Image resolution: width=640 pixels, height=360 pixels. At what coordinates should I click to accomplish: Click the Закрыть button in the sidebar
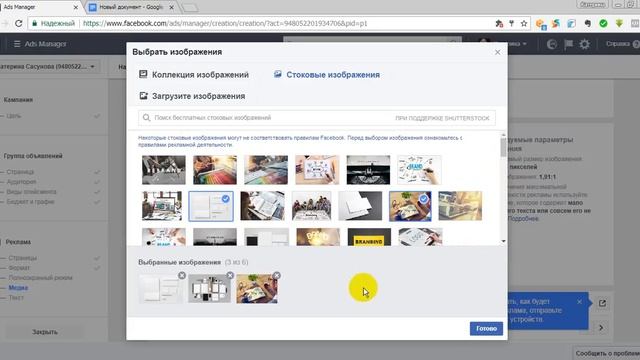coord(45,332)
